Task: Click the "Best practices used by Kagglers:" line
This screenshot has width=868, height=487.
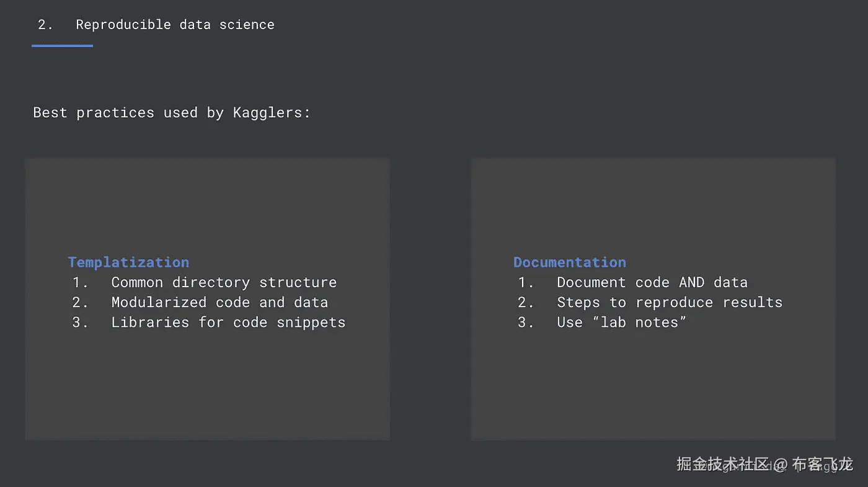Action: pyautogui.click(x=171, y=113)
